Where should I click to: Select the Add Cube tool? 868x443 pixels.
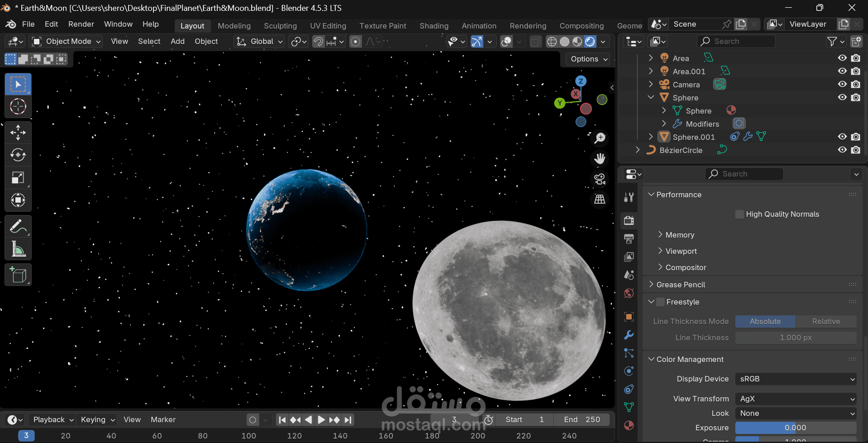click(x=18, y=275)
